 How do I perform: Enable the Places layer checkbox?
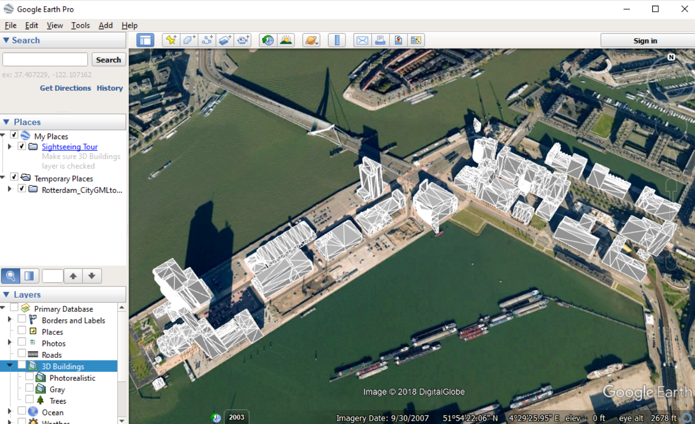(x=22, y=331)
